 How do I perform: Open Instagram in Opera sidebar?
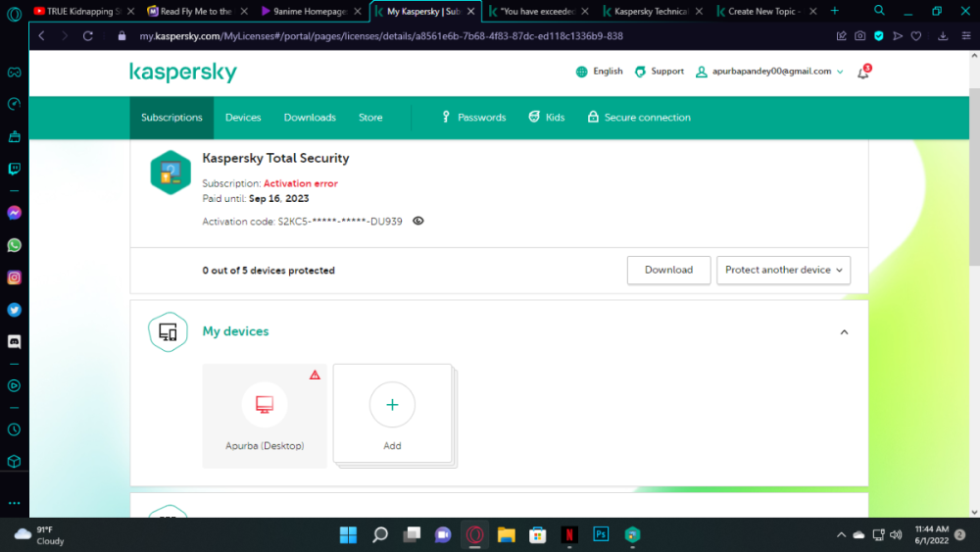coord(14,277)
